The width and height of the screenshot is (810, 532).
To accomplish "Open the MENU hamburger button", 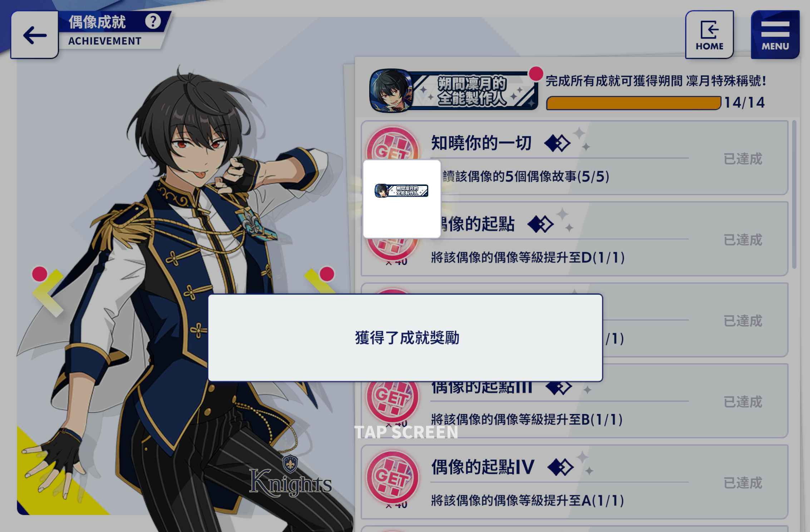I will pyautogui.click(x=775, y=35).
